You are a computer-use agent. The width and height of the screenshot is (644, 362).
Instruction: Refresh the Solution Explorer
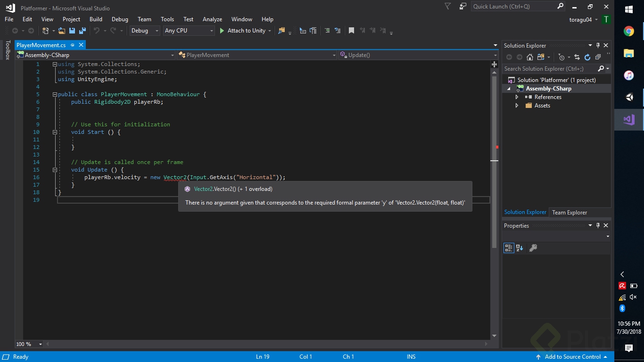coord(587,58)
